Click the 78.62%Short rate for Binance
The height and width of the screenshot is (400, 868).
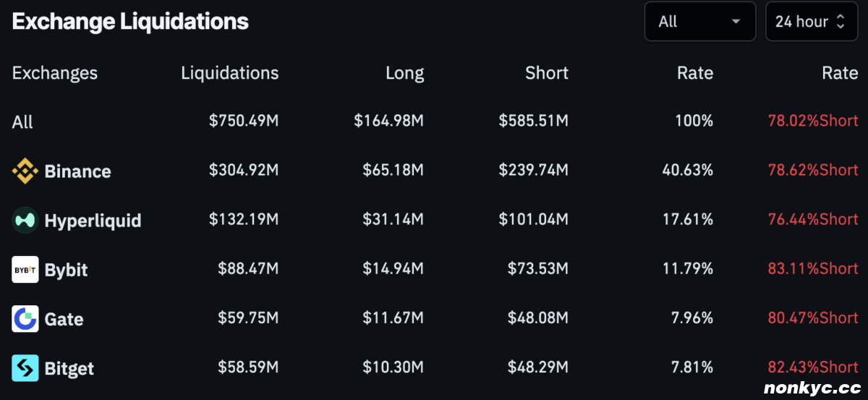(x=813, y=170)
